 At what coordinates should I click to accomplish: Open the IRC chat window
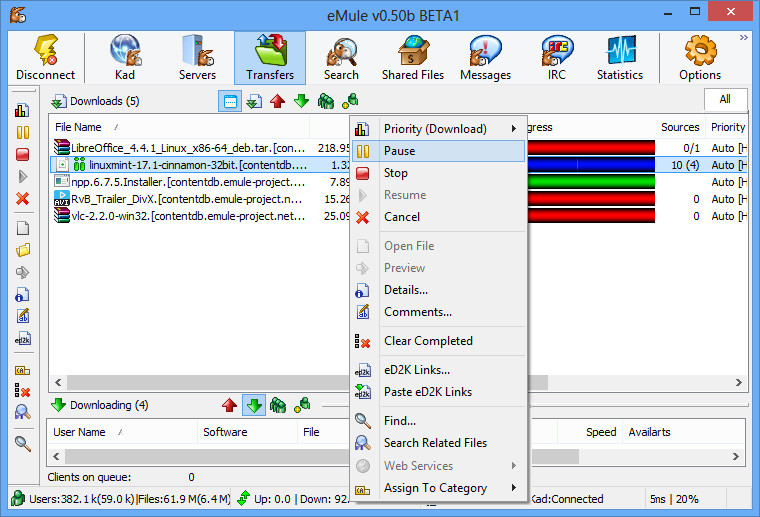point(557,58)
